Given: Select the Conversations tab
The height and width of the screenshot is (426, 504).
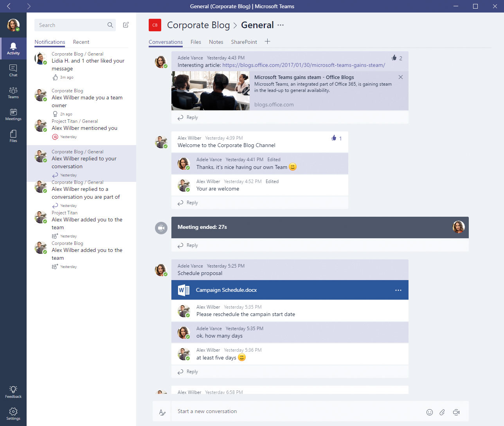Looking at the screenshot, I should tap(166, 42).
